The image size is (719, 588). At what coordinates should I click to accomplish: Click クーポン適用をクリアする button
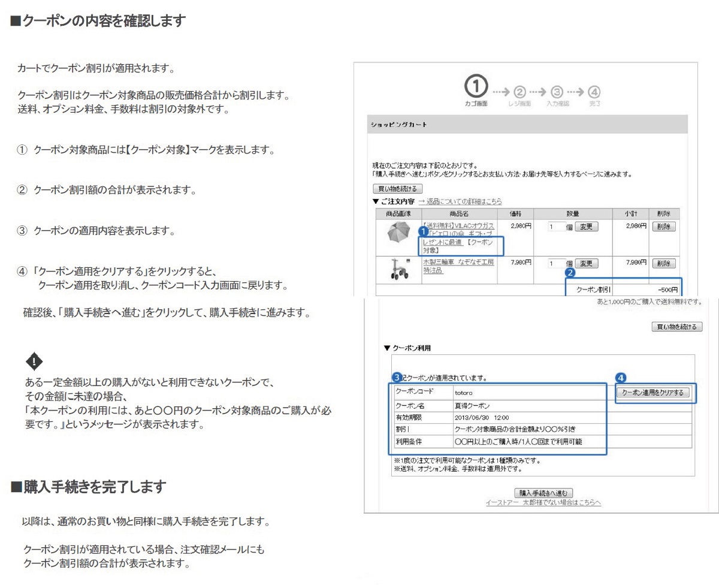tap(653, 393)
